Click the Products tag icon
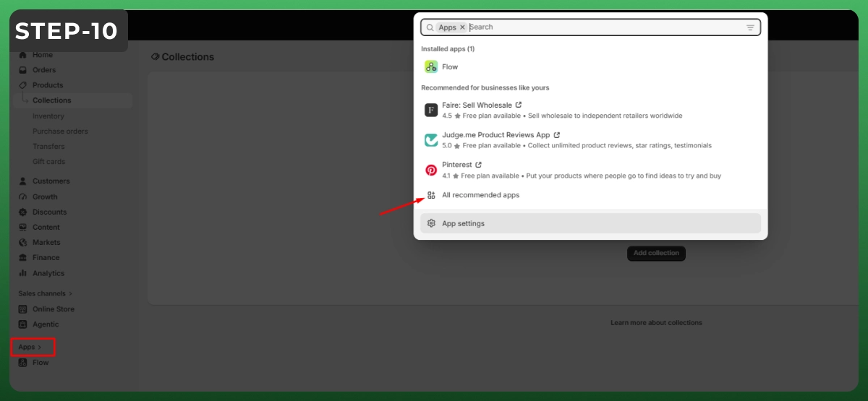The height and width of the screenshot is (401, 868). tap(22, 85)
